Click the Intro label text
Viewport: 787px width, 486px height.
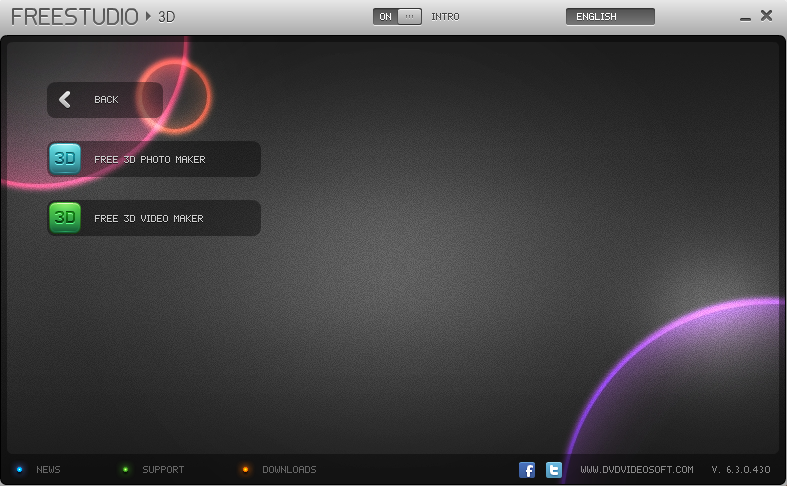coord(445,17)
